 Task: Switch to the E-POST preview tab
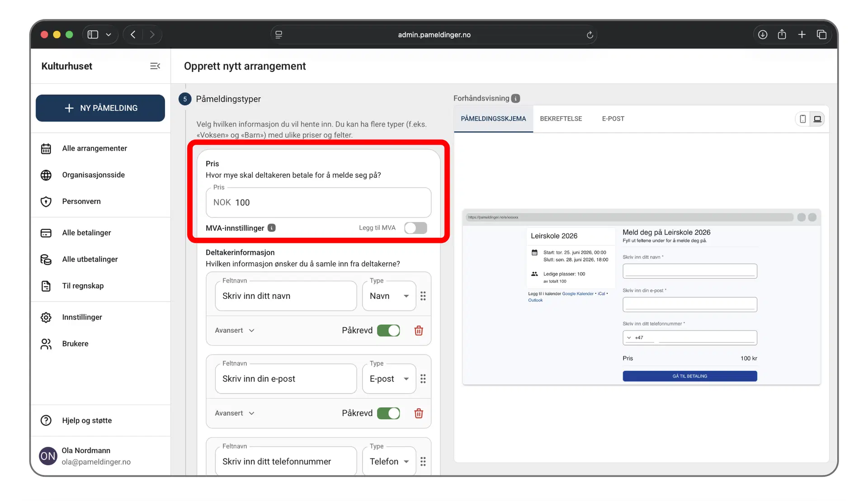click(x=613, y=118)
